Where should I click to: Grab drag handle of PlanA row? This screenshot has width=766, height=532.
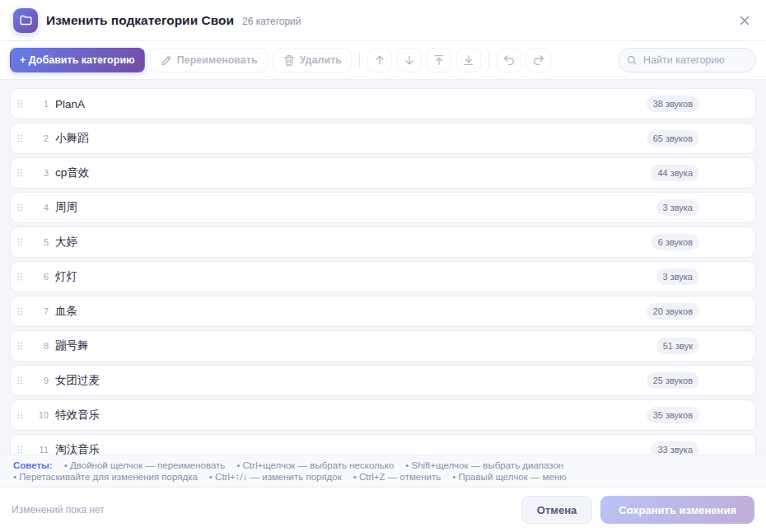(x=20, y=104)
